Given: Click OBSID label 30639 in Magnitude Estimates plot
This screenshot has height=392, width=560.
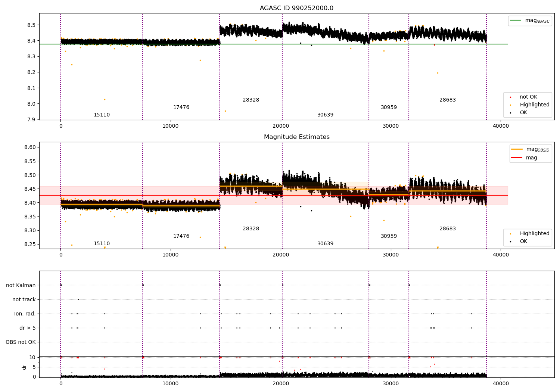Looking at the screenshot, I should coord(326,244).
